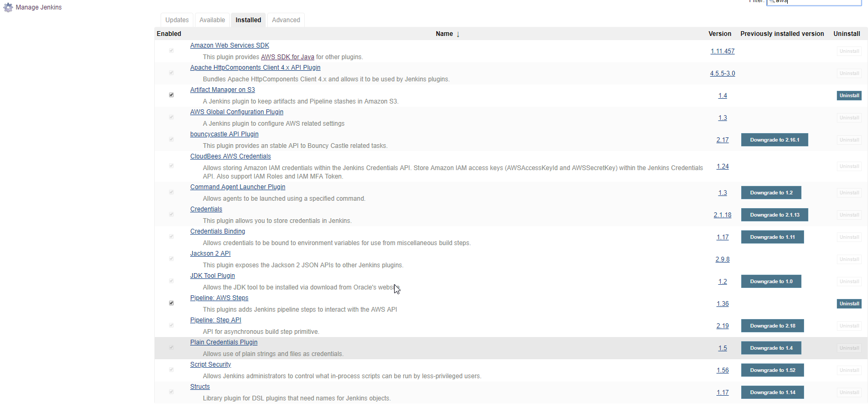Open Pipeline: AWS Steps plugin link
Viewport: 868px width, 411px height.
pos(219,298)
